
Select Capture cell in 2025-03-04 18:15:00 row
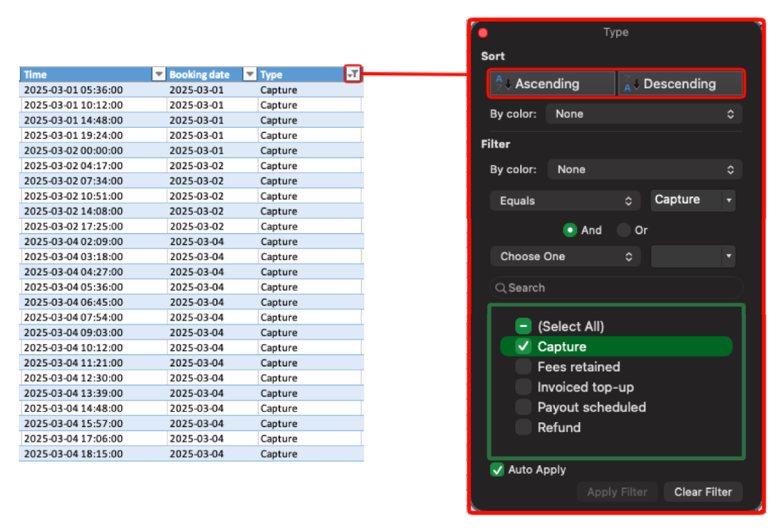310,454
